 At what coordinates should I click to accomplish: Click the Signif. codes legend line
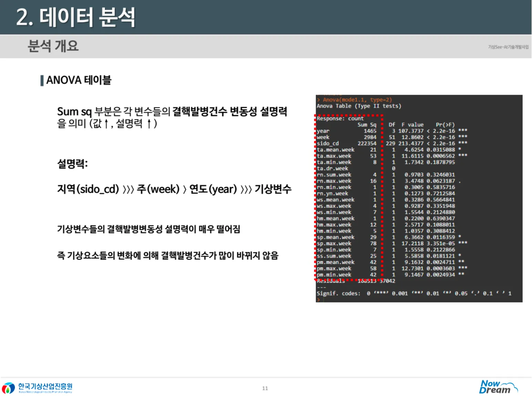click(x=413, y=293)
